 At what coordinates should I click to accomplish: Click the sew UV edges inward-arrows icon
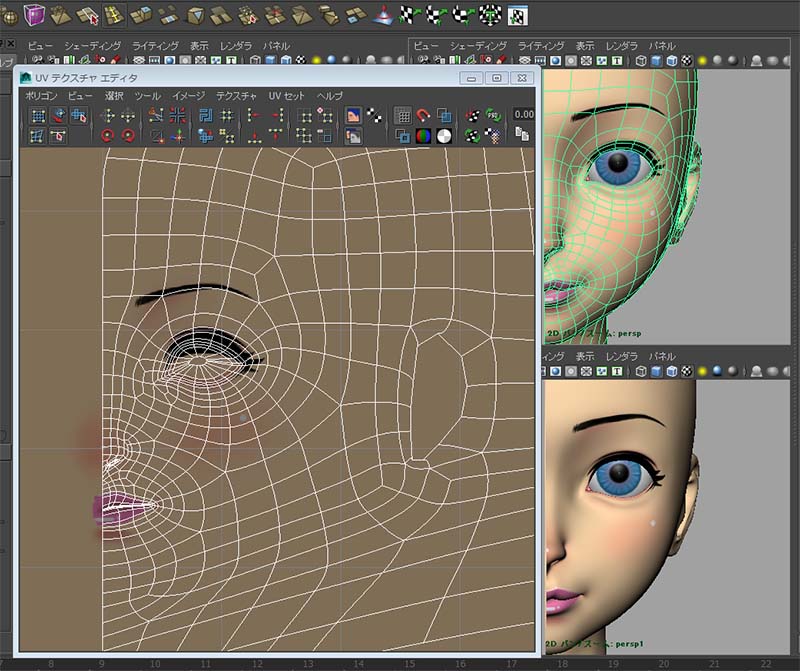[177, 116]
